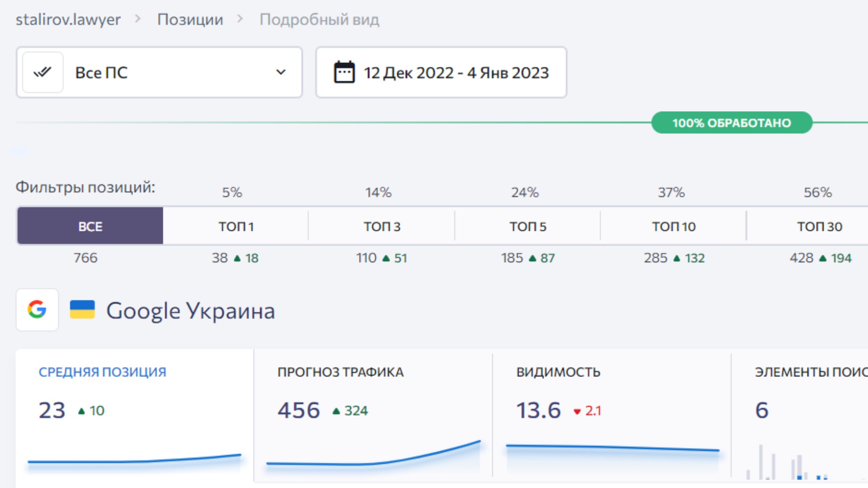Screen dimensions: 868x488
Task: Click the 56% percentage above ТОП 30
Action: (x=818, y=192)
